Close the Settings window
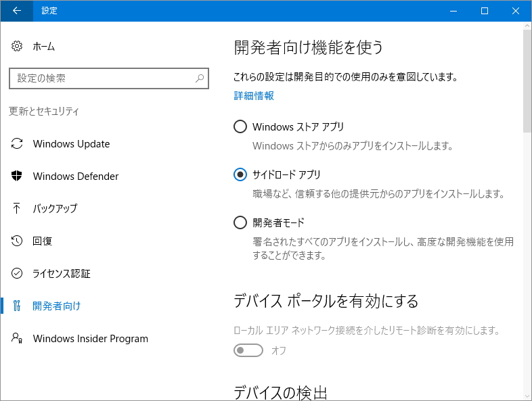Screen dimensions: 532x401 click(516, 11)
